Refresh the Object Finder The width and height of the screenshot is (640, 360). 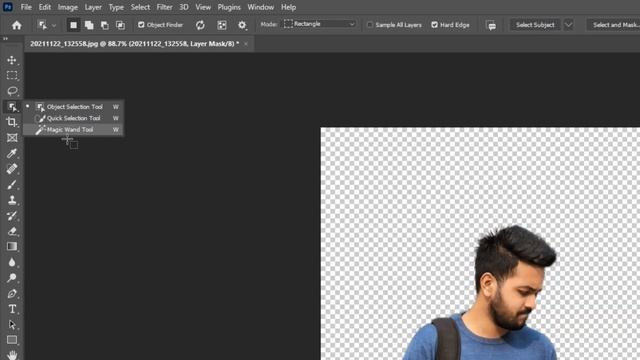click(x=200, y=25)
